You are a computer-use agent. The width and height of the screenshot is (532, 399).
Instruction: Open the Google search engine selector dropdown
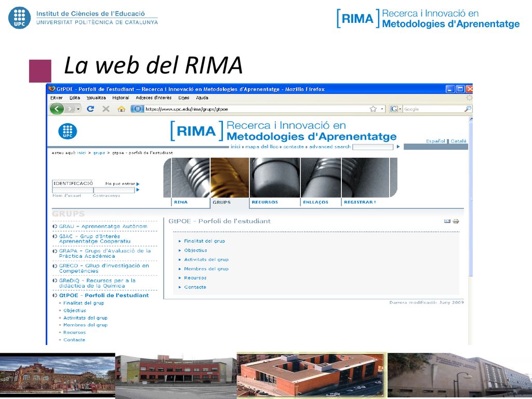(x=395, y=109)
